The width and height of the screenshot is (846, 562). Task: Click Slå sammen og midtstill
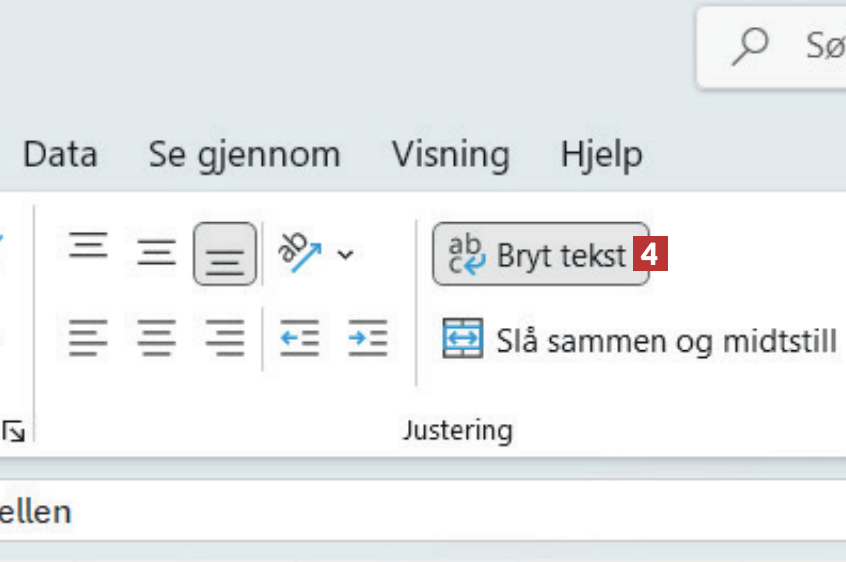point(640,340)
